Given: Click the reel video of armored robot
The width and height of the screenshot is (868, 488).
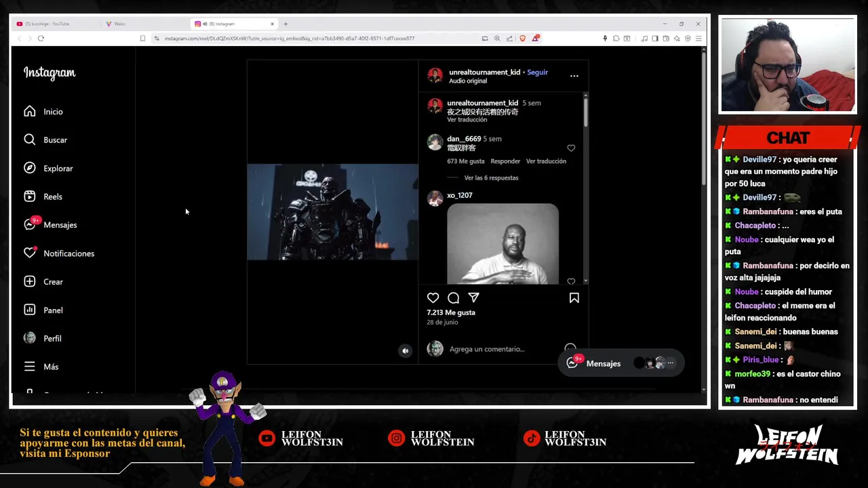Looking at the screenshot, I should [x=332, y=211].
